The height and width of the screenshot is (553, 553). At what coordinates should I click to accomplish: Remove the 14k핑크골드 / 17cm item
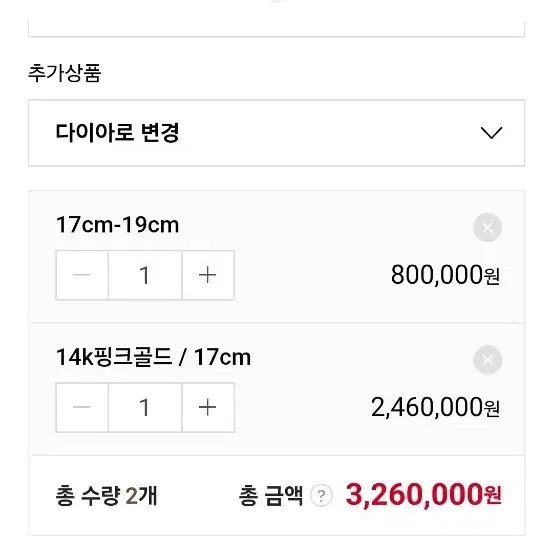(487, 360)
